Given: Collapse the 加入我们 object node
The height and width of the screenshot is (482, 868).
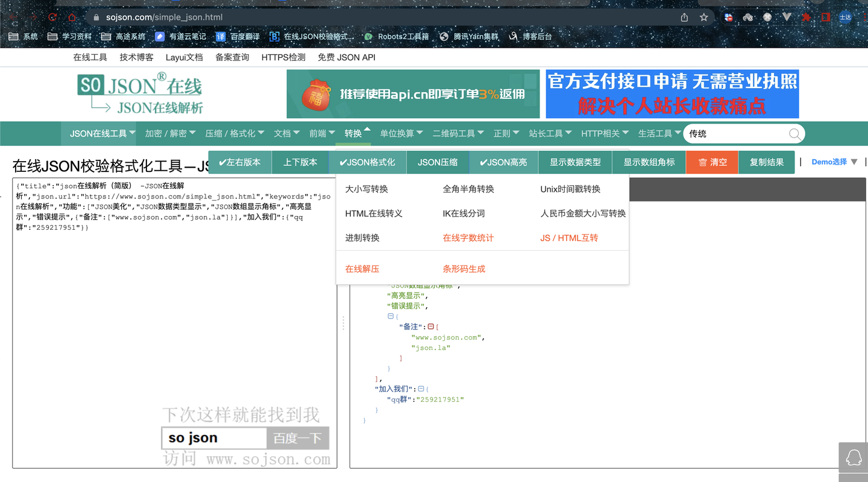Looking at the screenshot, I should tap(421, 389).
